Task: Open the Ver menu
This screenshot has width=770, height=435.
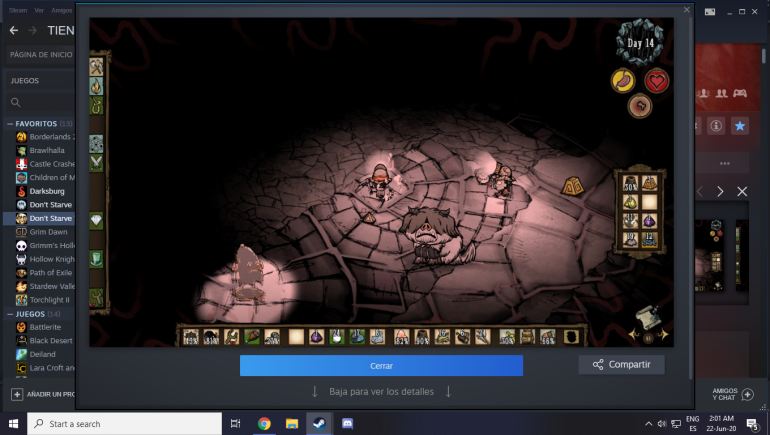Action: 39,10
